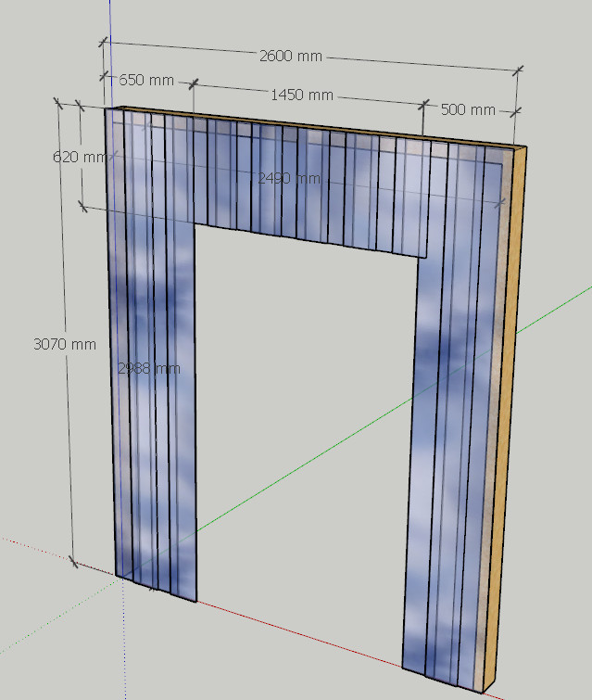Select the 1450 mm opening width dimension

pyautogui.click(x=302, y=95)
